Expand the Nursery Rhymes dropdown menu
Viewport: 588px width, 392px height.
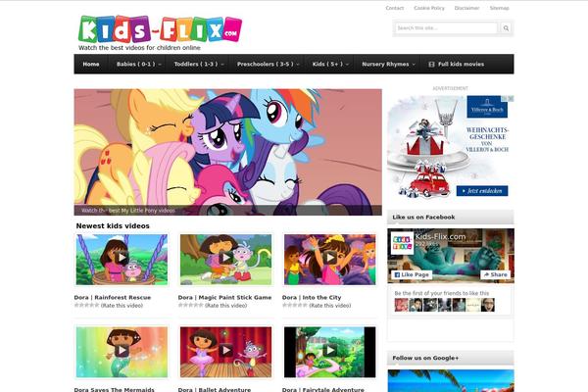(388, 64)
